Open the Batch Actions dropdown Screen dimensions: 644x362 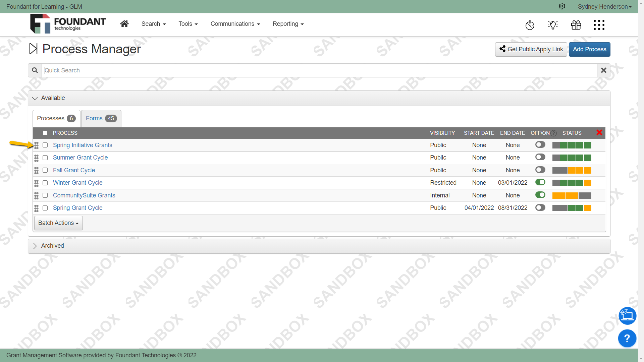pos(58,223)
